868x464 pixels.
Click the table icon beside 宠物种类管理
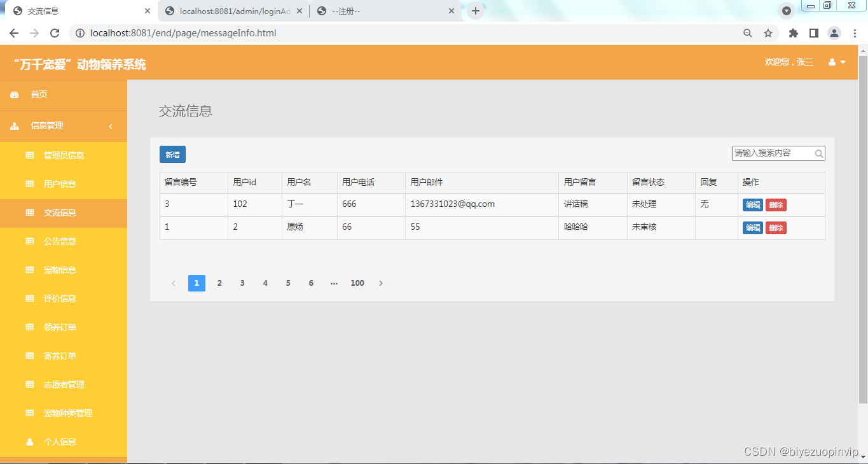click(x=29, y=413)
